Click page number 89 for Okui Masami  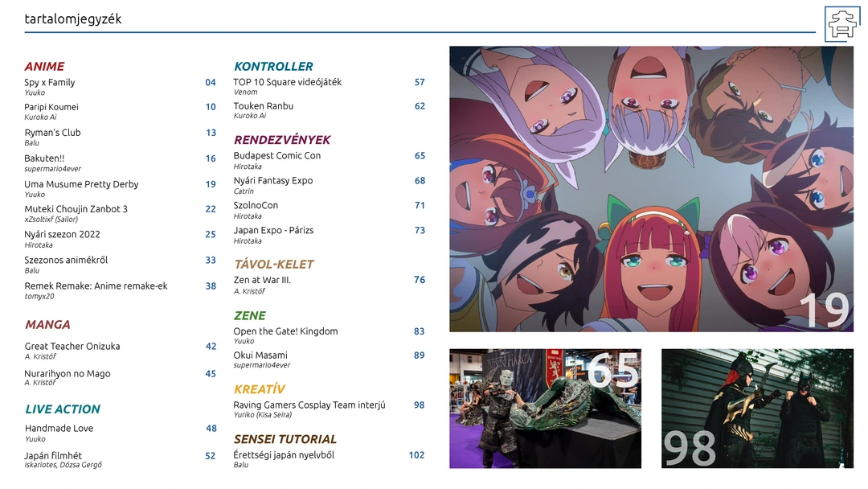419,355
